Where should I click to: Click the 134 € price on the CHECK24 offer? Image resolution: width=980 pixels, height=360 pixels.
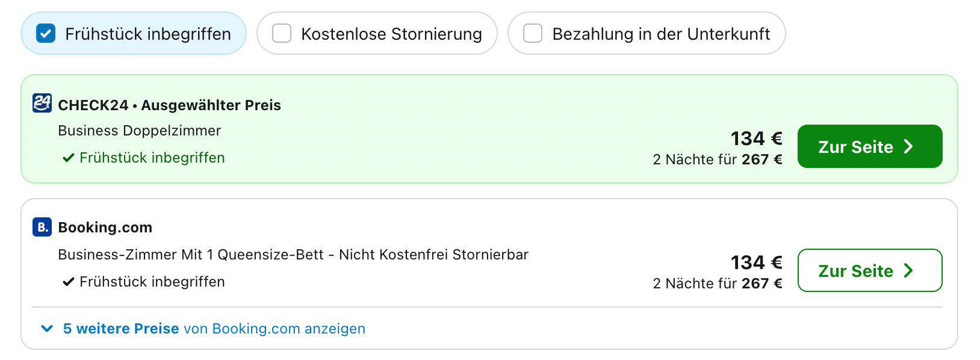click(756, 138)
